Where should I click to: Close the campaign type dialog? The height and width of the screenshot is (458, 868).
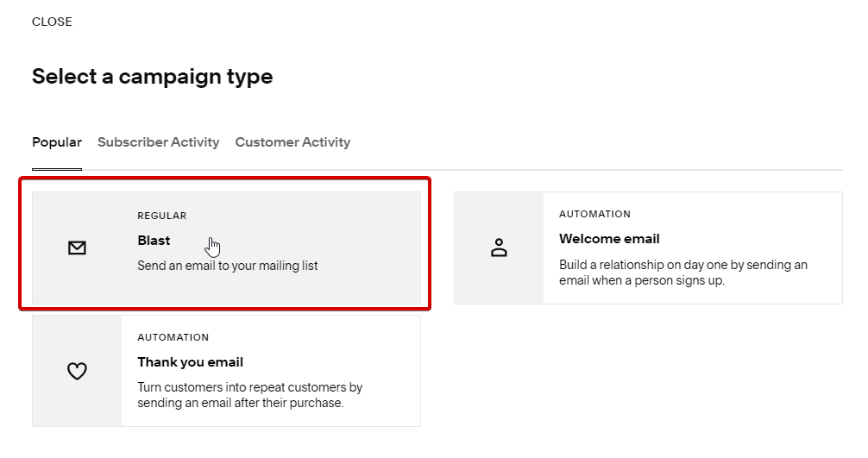coord(52,22)
